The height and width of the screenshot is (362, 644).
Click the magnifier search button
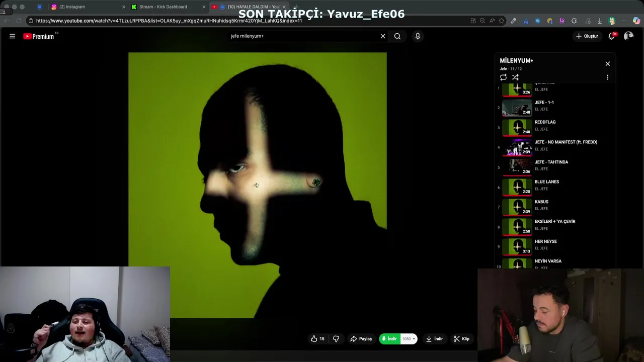pyautogui.click(x=397, y=36)
